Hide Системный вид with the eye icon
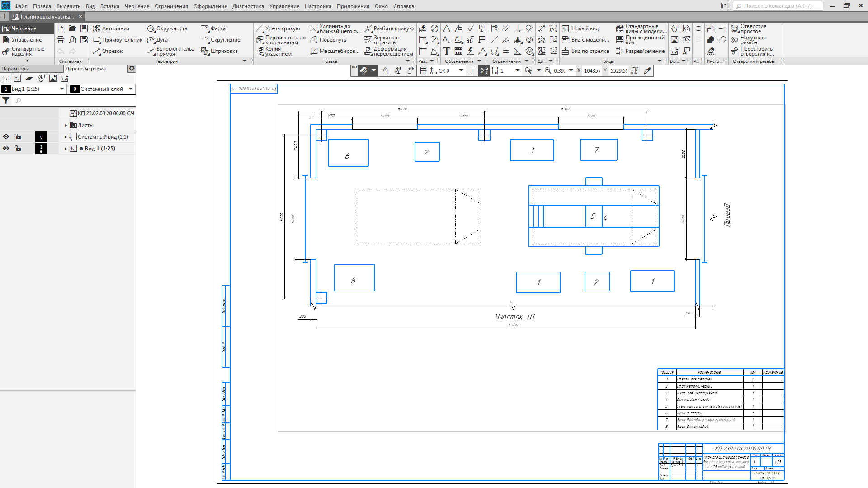This screenshot has height=488, width=868. tap(6, 137)
